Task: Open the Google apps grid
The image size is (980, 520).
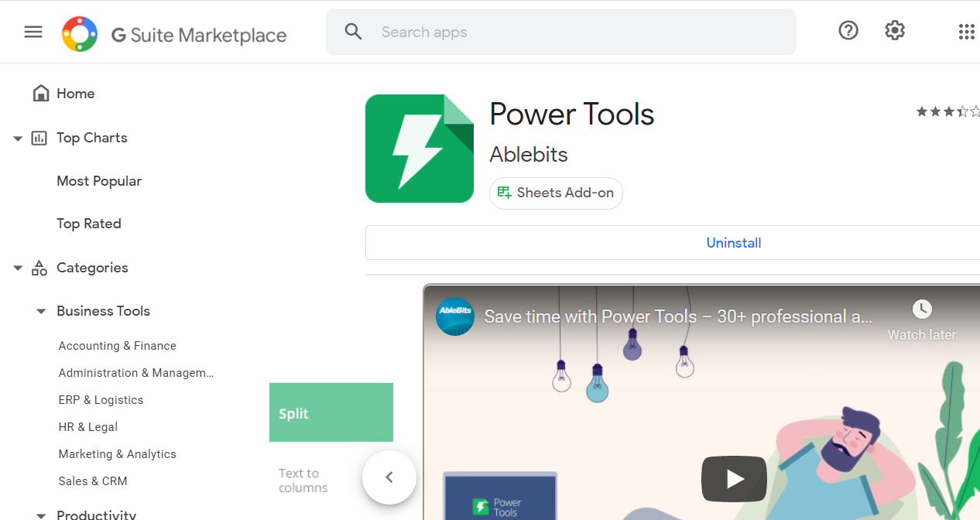Action: tap(966, 32)
